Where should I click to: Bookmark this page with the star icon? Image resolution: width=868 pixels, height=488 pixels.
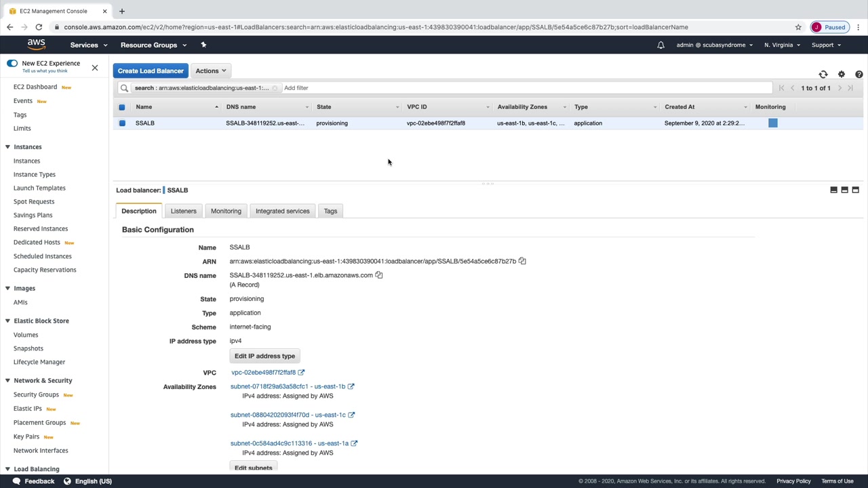[798, 27]
